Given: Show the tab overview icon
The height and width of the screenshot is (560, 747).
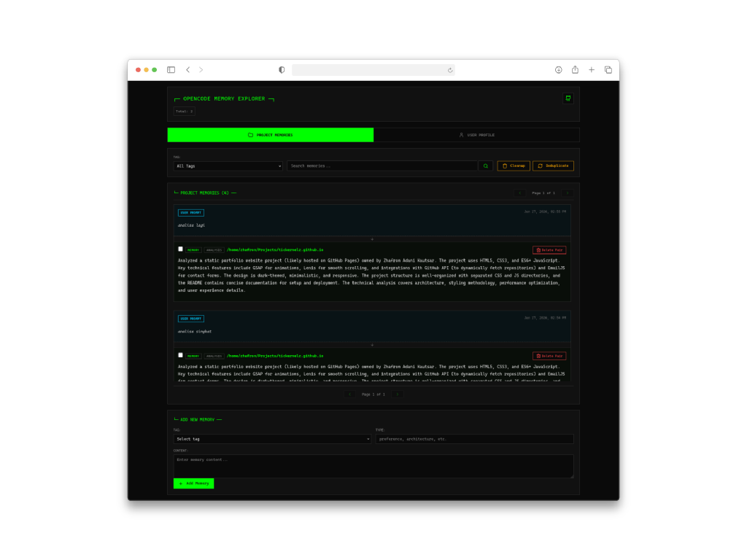Looking at the screenshot, I should [608, 70].
